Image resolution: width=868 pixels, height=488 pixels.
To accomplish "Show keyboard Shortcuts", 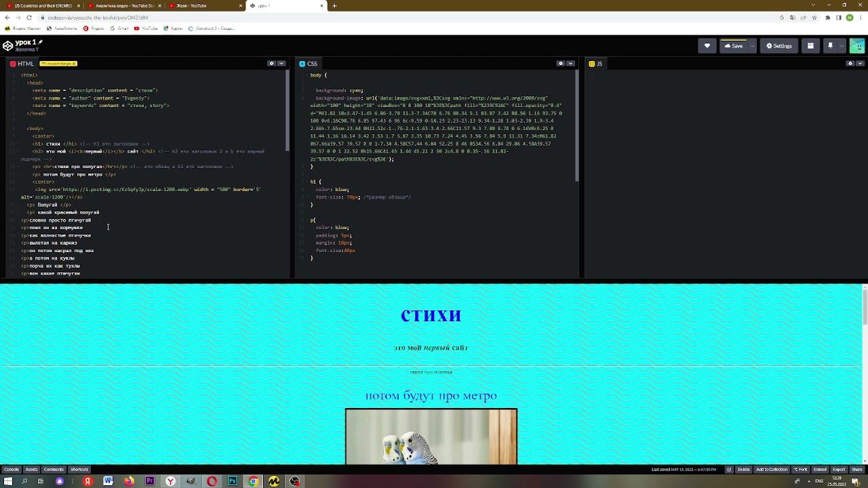I will tap(79, 469).
